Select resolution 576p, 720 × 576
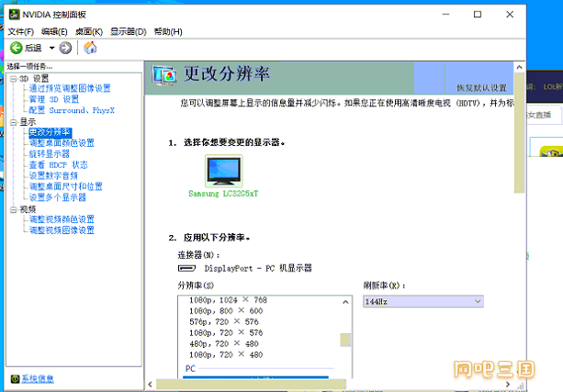 pos(224,322)
